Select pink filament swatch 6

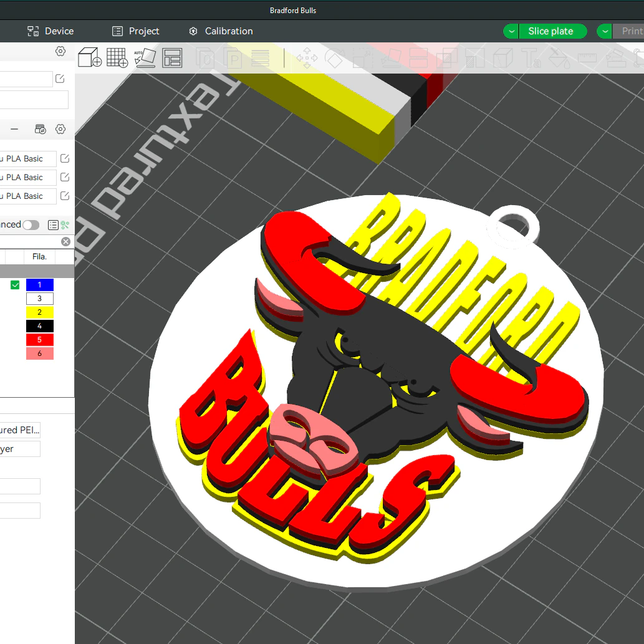pos(40,353)
